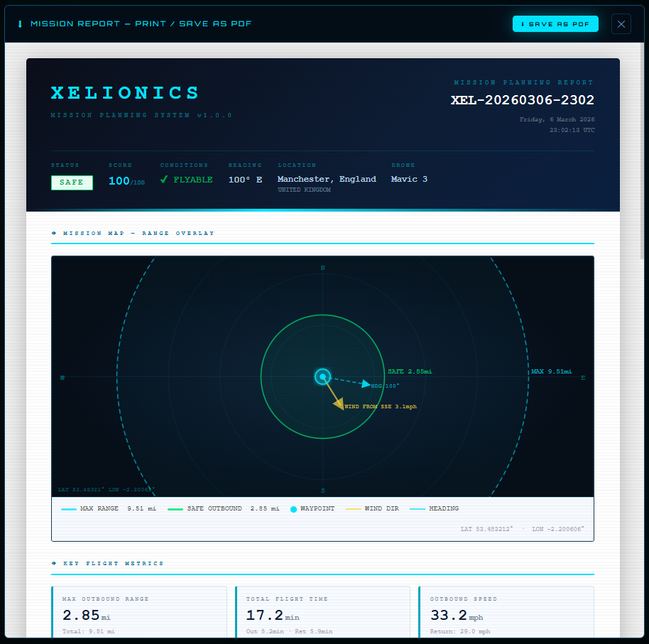
Task: Click the Outbound Speed 33.2 mph card
Action: 506,612
